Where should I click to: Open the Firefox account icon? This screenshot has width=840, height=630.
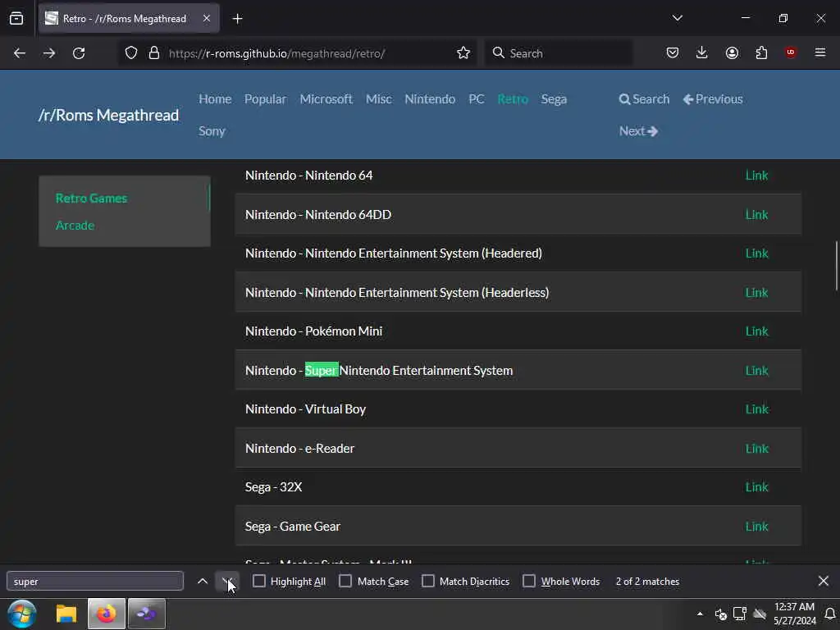click(732, 52)
